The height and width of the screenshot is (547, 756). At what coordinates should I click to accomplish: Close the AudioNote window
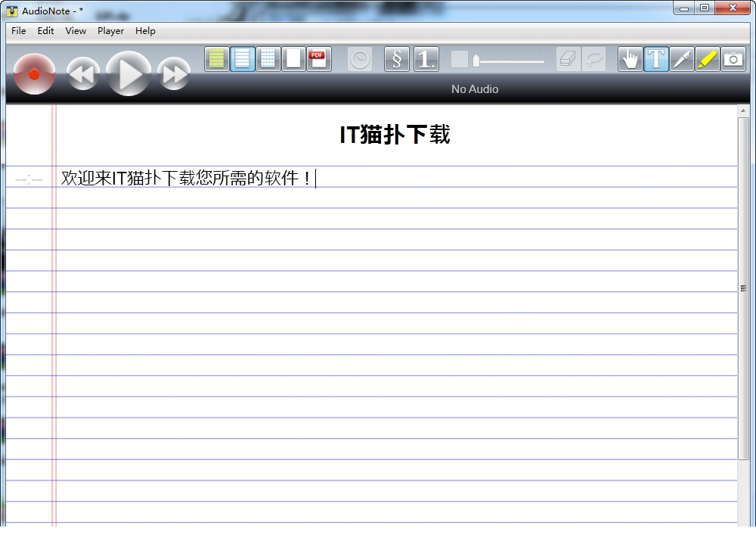733,8
